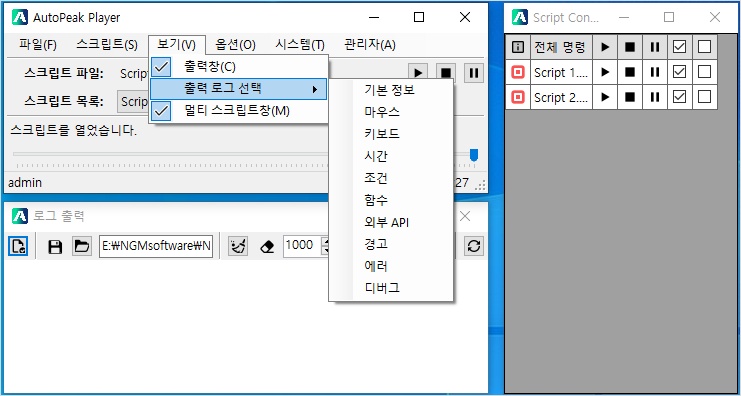This screenshot has width=741, height=396.
Task: Play Script 2
Action: [x=605, y=97]
